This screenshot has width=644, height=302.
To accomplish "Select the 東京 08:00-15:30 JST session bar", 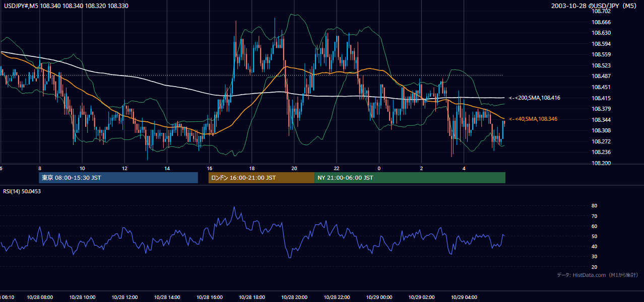I will point(118,178).
